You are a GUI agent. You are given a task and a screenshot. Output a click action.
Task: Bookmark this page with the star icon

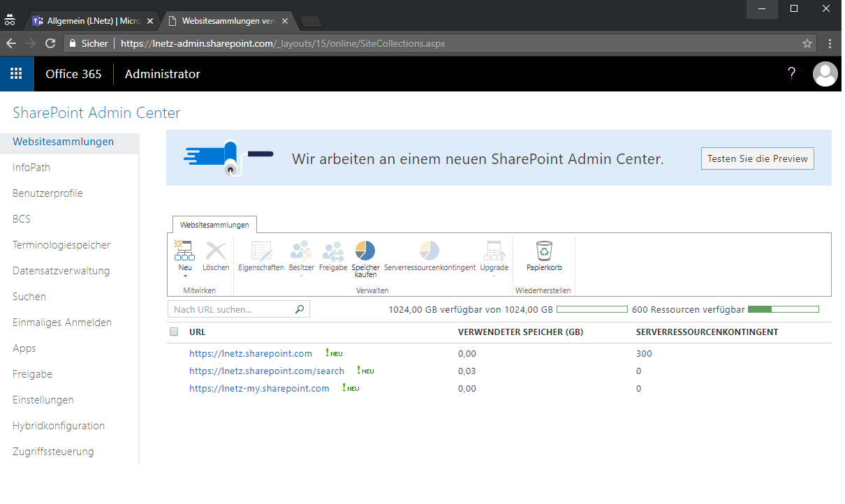[x=807, y=43]
